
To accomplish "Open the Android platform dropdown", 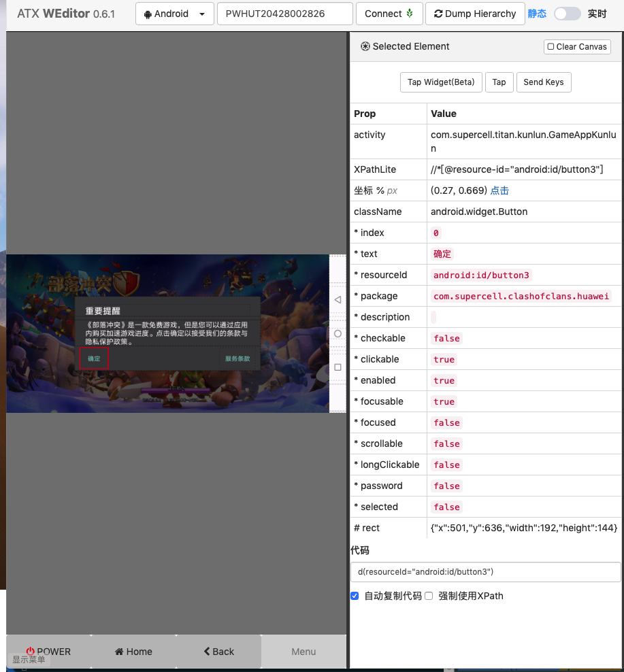I will 175,14.
